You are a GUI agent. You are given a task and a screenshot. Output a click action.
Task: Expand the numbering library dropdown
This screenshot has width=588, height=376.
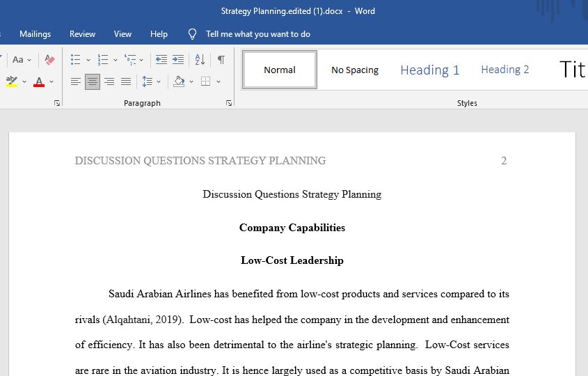point(115,60)
